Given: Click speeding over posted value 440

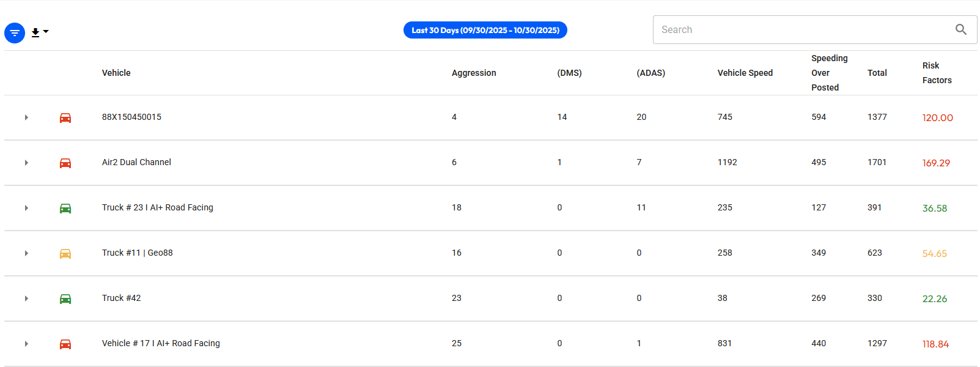Looking at the screenshot, I should coord(819,343).
